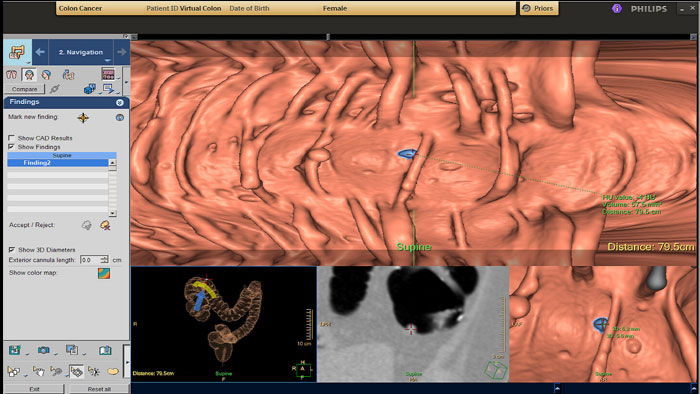Go to previous workflow step arrow

tap(40, 52)
